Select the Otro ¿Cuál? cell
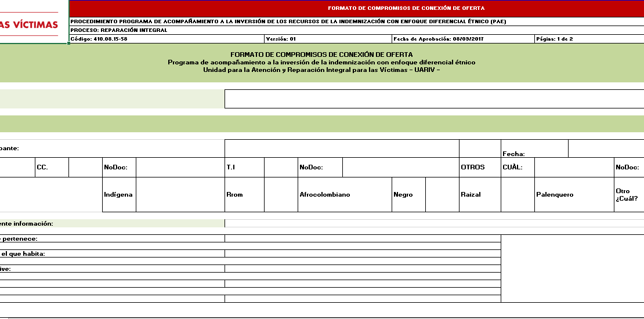Image resolution: width=644 pixels, height=319 pixels. [629, 195]
